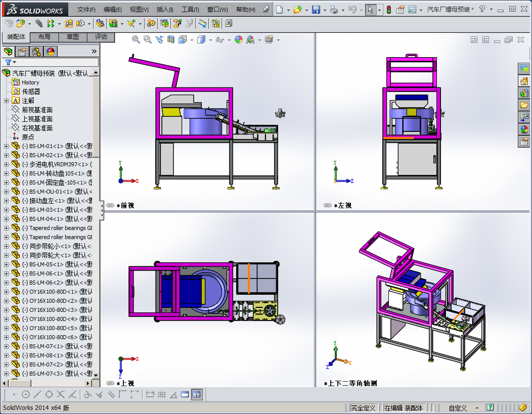
Task: Click the Assembly Features icon
Action: [x=113, y=23]
